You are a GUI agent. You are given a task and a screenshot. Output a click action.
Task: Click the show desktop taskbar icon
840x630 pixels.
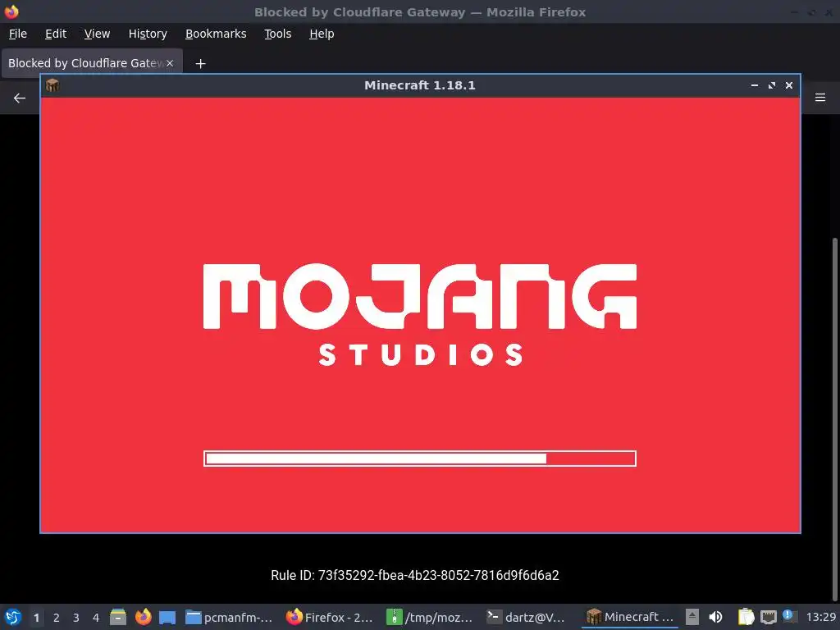tap(167, 618)
